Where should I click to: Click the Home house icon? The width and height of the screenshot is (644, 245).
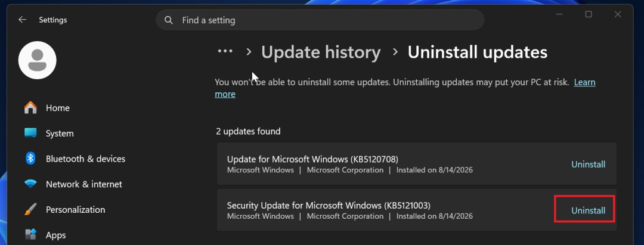click(30, 108)
